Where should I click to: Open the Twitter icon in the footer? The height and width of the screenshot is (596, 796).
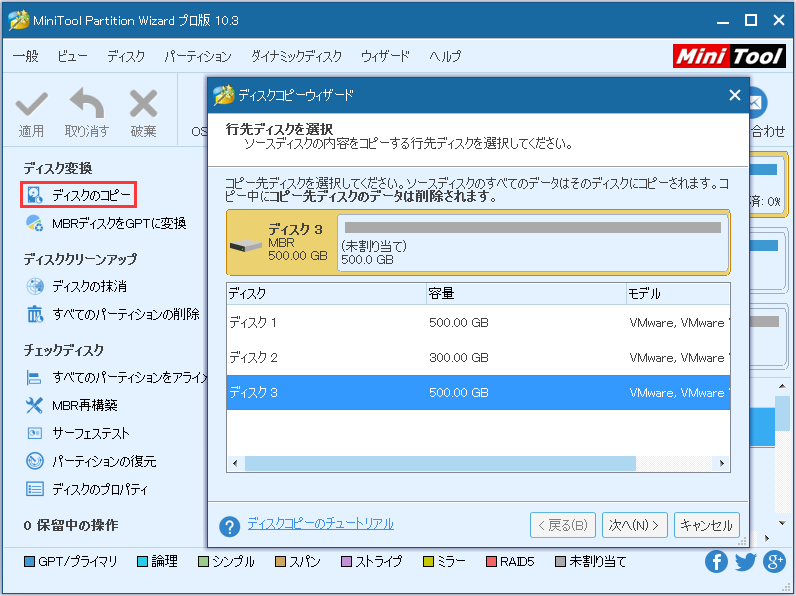745,562
